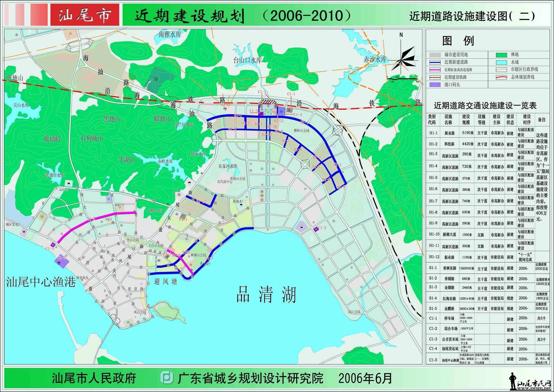Image resolution: width=554 pixels, height=392 pixels.
Task: Click the cyan 水域 legend color swatch
Action: pos(502,62)
